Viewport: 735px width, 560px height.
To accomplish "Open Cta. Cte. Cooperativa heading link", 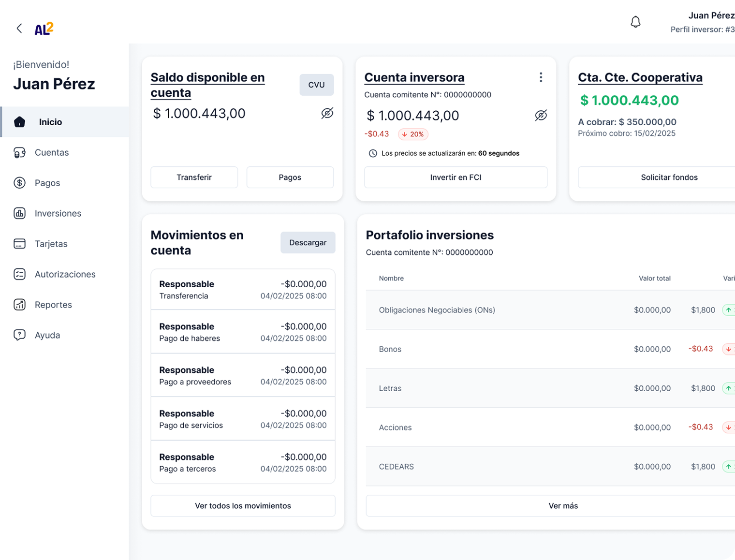I will 640,77.
